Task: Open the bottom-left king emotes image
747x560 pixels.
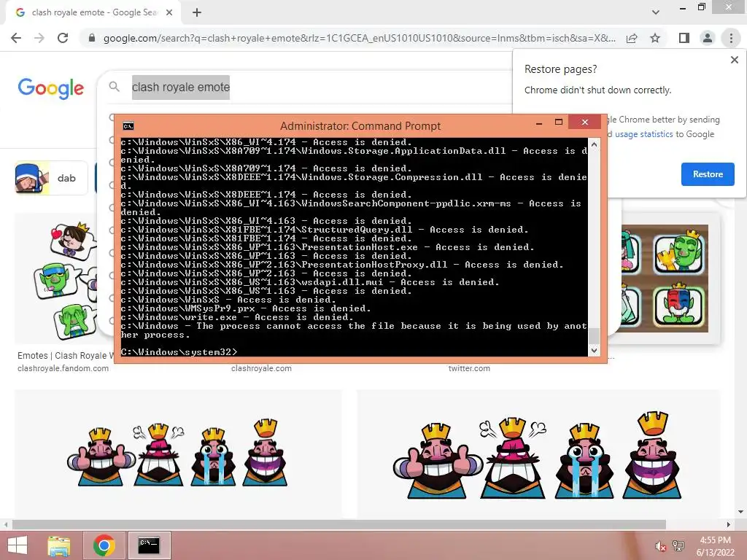Action: click(178, 452)
